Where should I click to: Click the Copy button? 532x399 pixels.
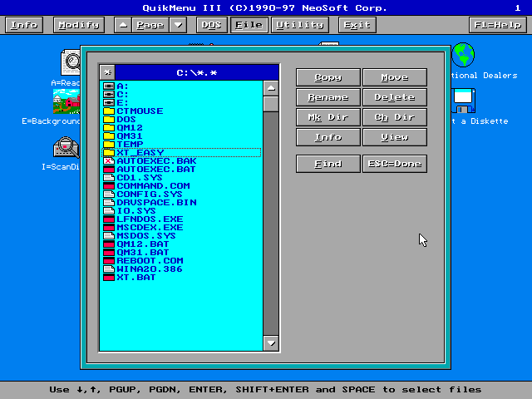[x=328, y=77]
